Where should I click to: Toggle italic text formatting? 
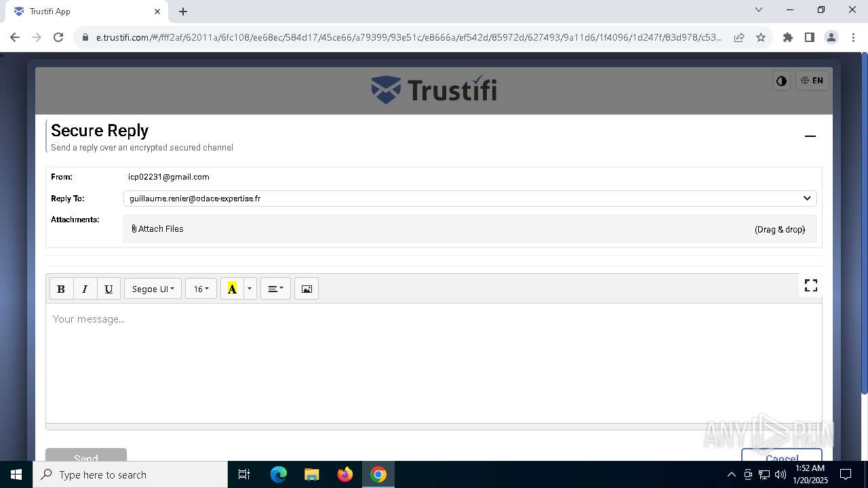coord(85,289)
